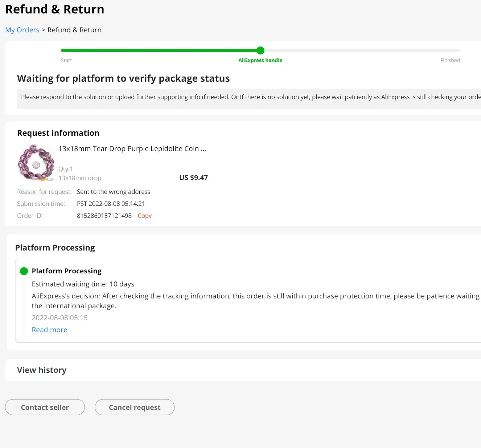The width and height of the screenshot is (481, 448).
Task: Click the green progress marker dot
Action: [x=260, y=50]
